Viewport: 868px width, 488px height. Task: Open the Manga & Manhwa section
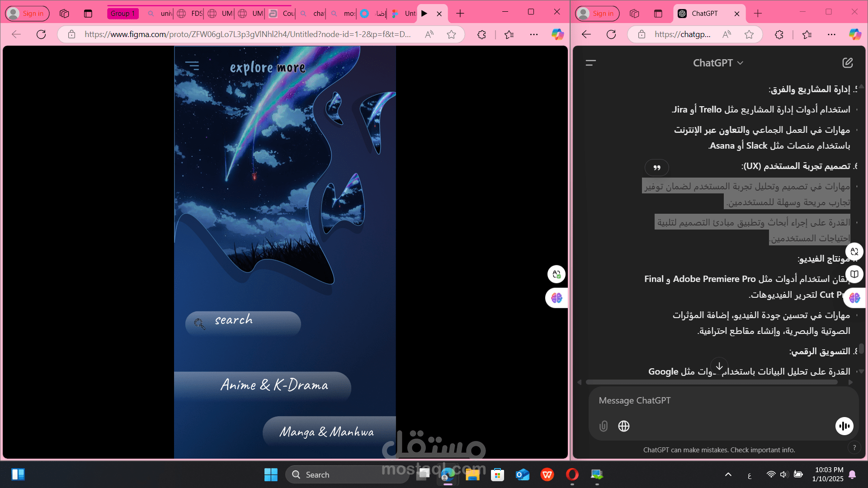click(x=329, y=432)
